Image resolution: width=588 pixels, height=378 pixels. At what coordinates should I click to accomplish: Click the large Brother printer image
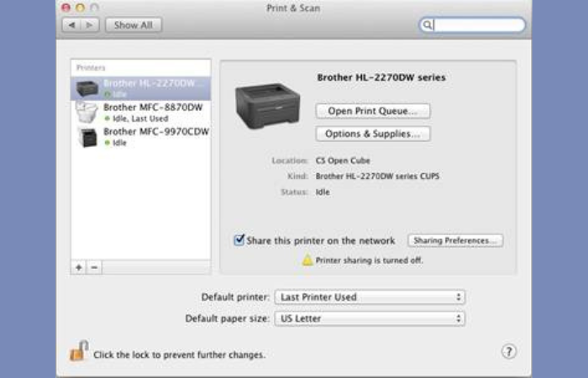click(x=267, y=106)
